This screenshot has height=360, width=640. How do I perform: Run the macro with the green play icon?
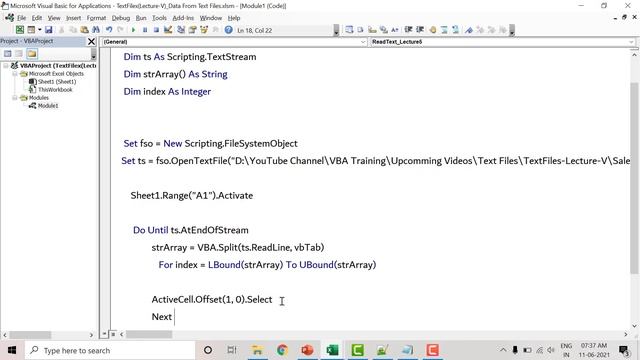point(133,30)
